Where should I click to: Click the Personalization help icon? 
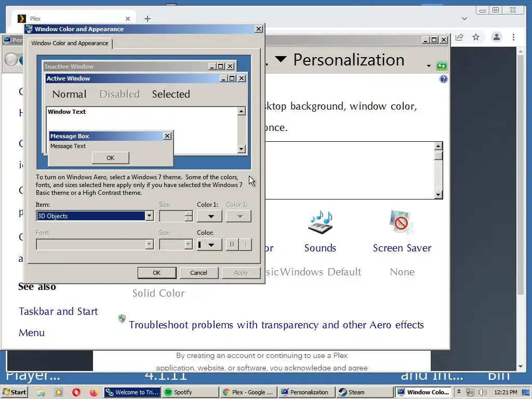click(444, 79)
